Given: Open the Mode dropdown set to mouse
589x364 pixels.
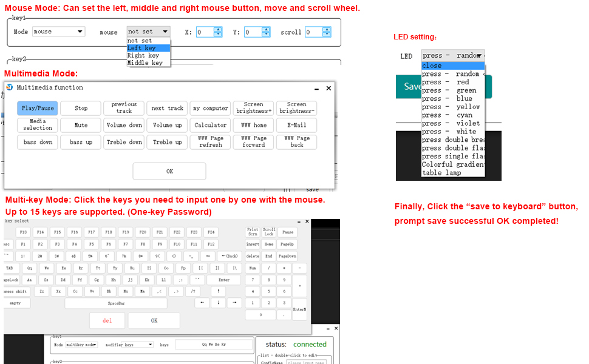Looking at the screenshot, I should pos(58,32).
